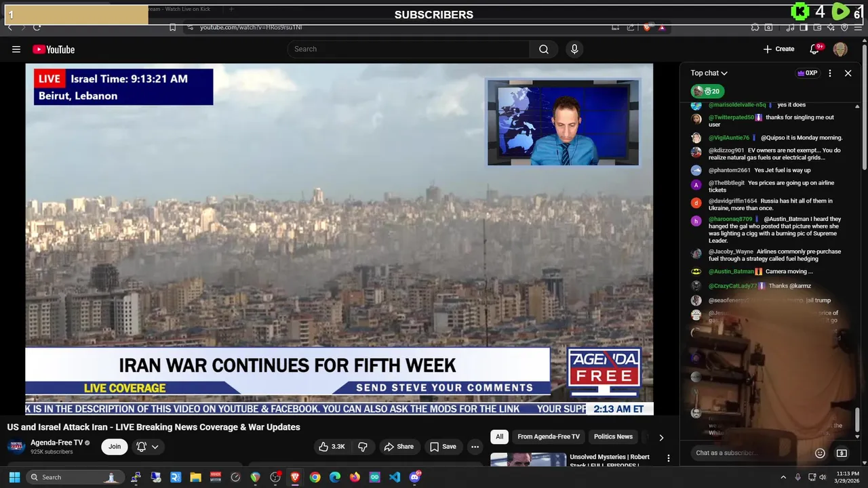
Task: Click @phantom2661 username in chat
Action: pos(729,170)
